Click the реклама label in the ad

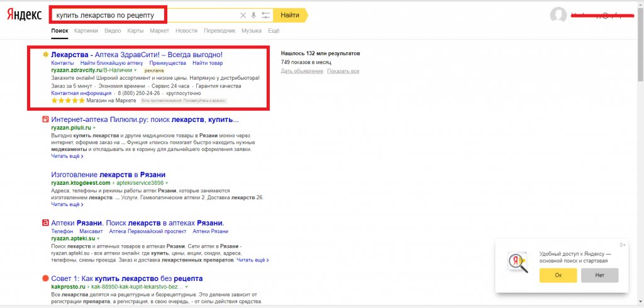(154, 70)
